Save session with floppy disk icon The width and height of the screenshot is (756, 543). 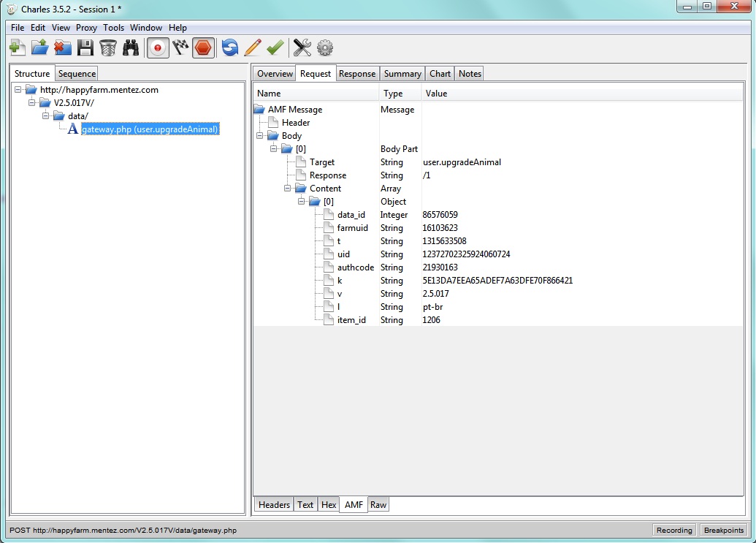(x=85, y=48)
